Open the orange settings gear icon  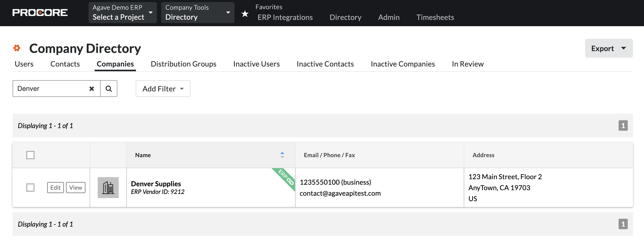(x=17, y=48)
